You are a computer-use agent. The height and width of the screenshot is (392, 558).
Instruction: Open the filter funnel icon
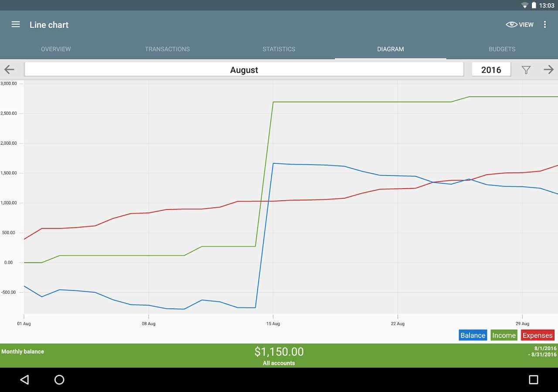[526, 70]
